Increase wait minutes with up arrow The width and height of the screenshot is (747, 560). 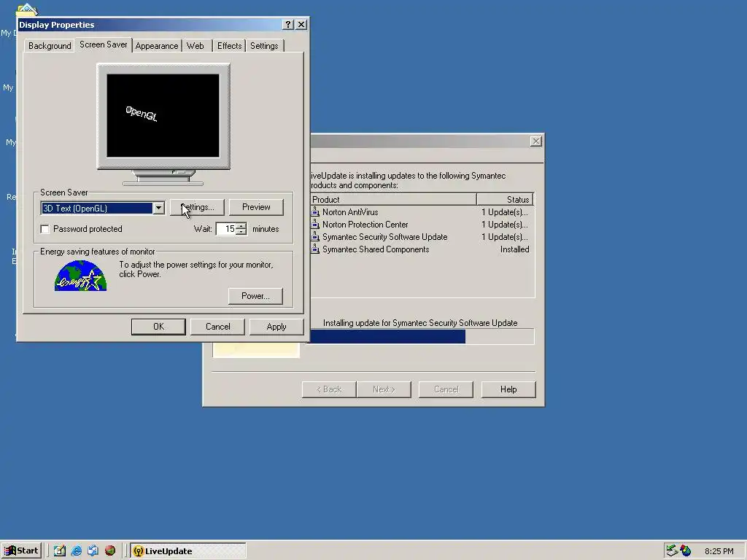[241, 226]
